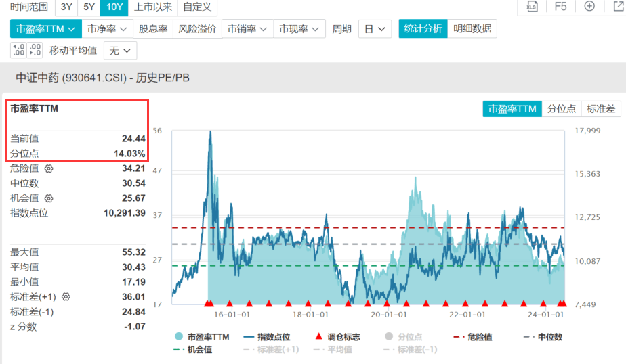
Task: Toggle 指数点位 legend series visibility
Action: pos(267,337)
